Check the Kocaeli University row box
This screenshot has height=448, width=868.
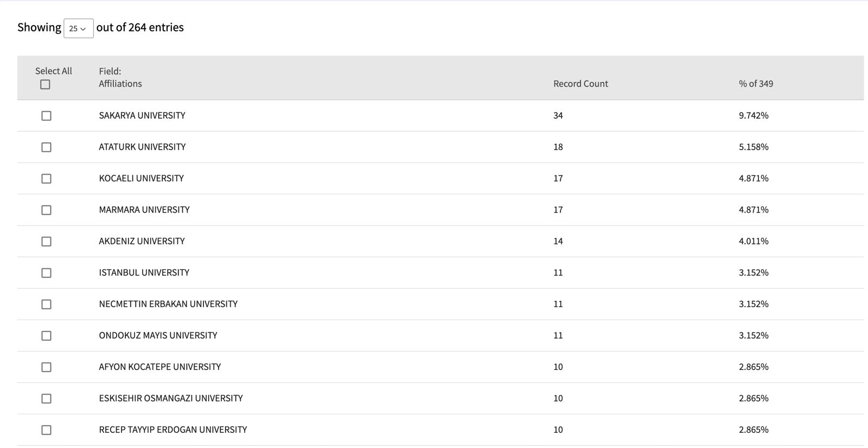point(47,179)
